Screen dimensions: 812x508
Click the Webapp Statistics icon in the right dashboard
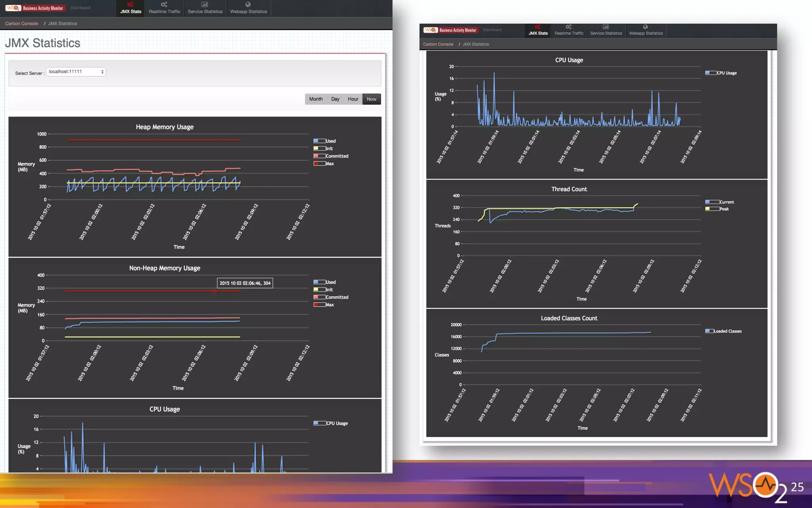[645, 27]
